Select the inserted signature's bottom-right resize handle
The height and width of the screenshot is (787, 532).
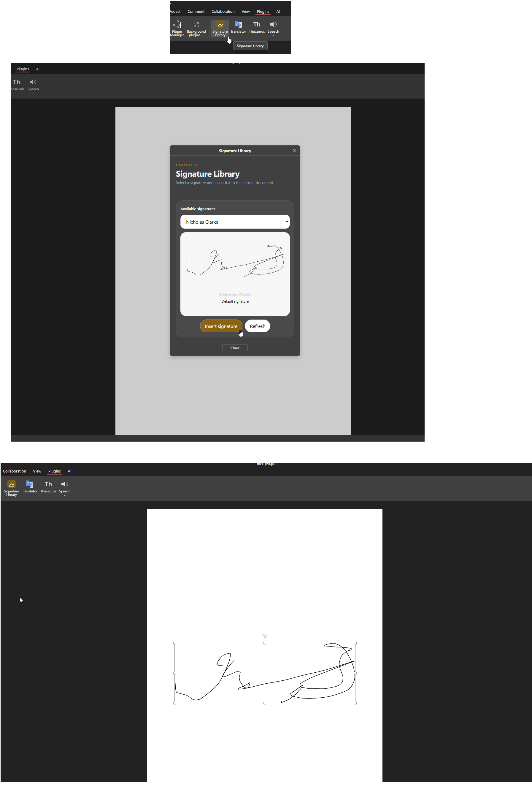tap(355, 703)
